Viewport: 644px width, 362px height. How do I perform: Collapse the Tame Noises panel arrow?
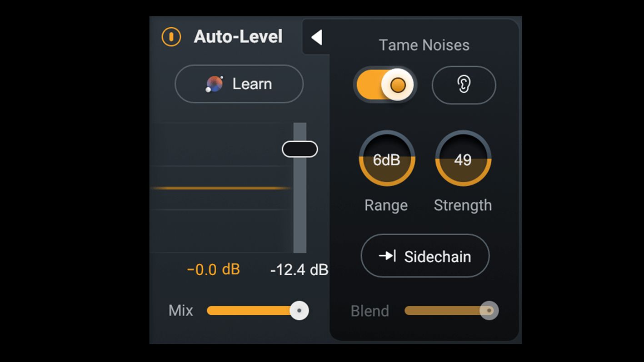(x=317, y=37)
